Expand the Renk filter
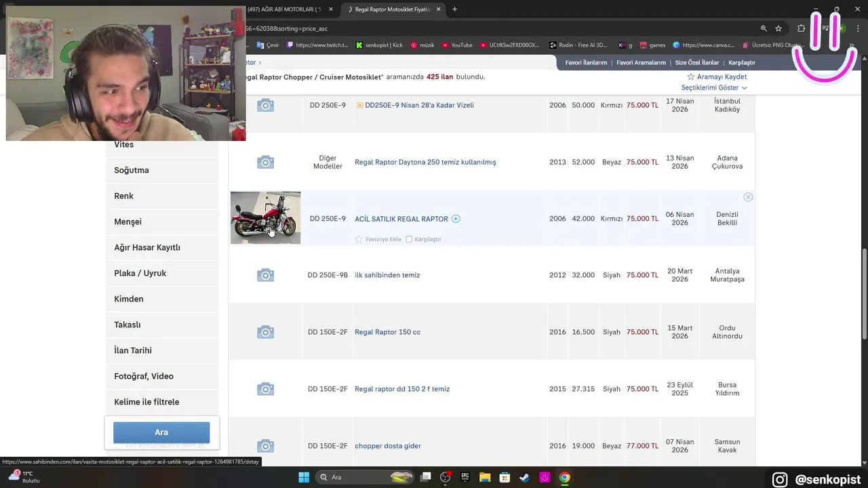This screenshot has height=488, width=868. coord(162,196)
